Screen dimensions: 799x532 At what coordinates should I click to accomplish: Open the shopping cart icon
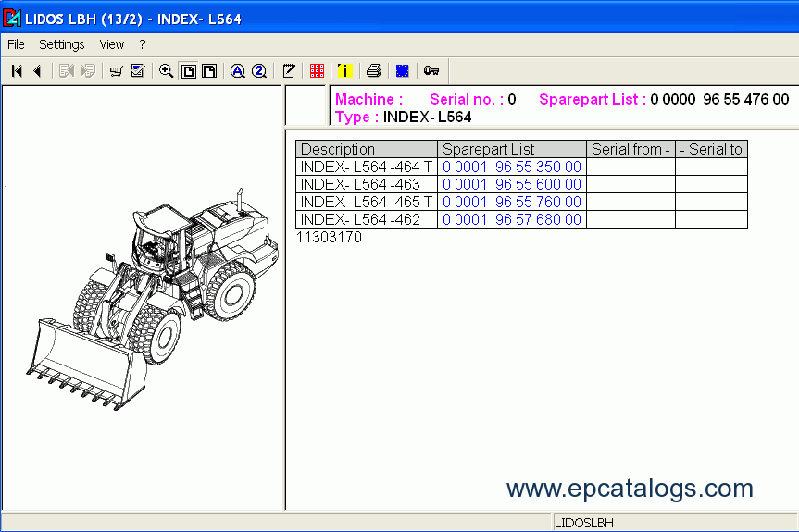pyautogui.click(x=116, y=70)
